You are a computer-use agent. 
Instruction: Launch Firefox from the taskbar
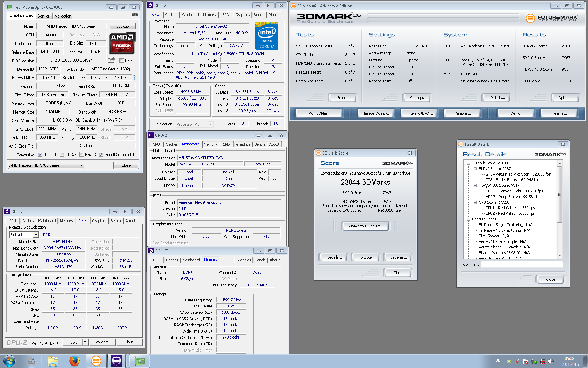pos(74,361)
